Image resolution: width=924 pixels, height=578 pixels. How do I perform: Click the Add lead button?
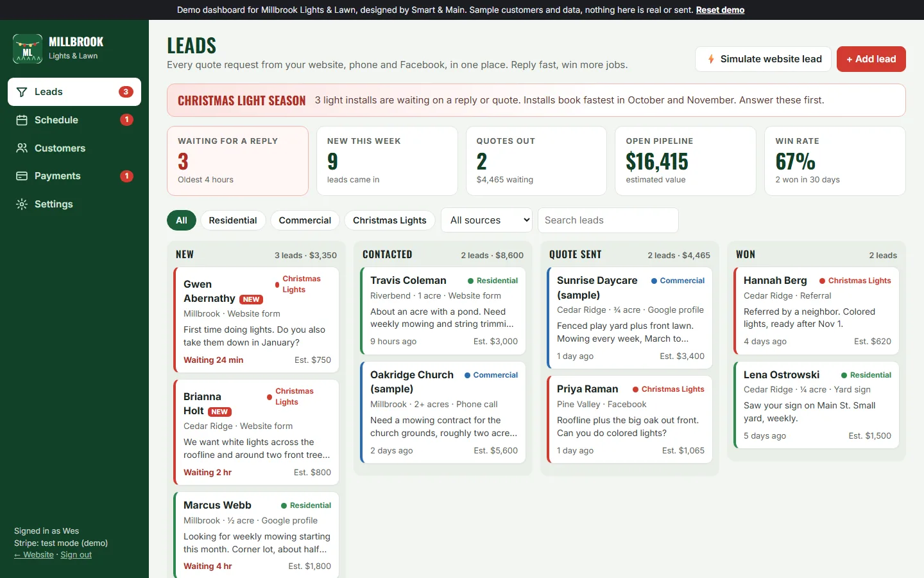click(x=871, y=59)
